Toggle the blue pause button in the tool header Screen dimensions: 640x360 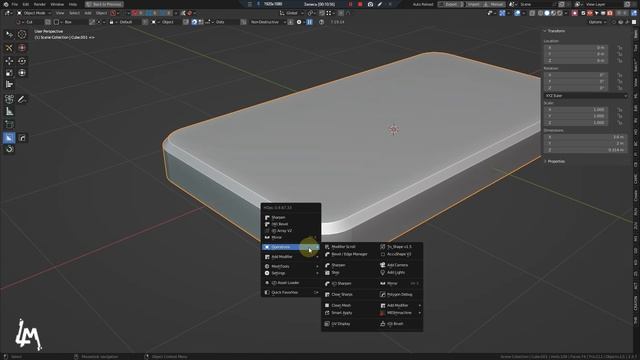click(309, 22)
